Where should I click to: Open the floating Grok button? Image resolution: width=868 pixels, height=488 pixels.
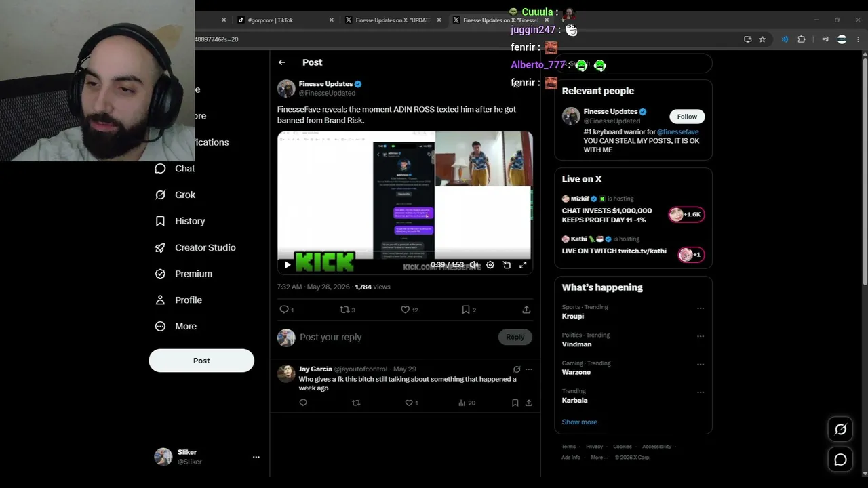tap(841, 429)
